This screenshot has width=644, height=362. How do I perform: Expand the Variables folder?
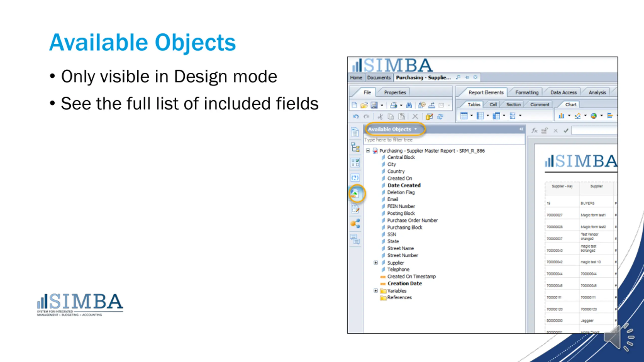click(x=376, y=291)
